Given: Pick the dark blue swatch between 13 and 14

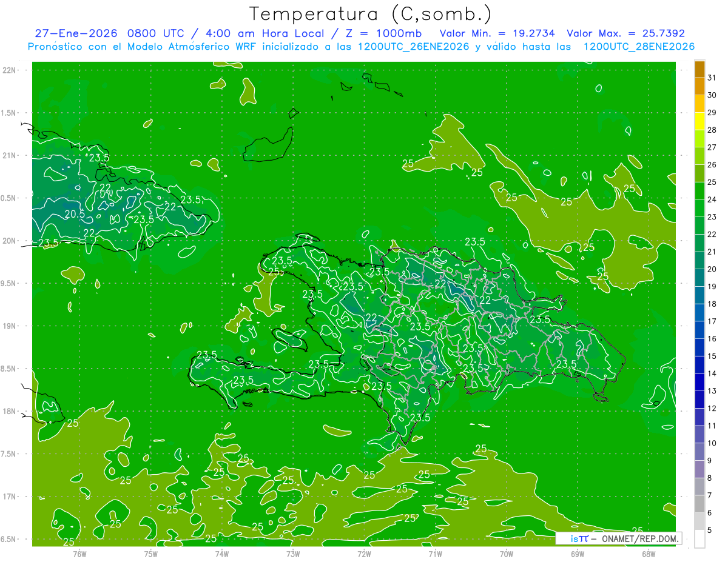Looking at the screenshot, I should tap(699, 383).
